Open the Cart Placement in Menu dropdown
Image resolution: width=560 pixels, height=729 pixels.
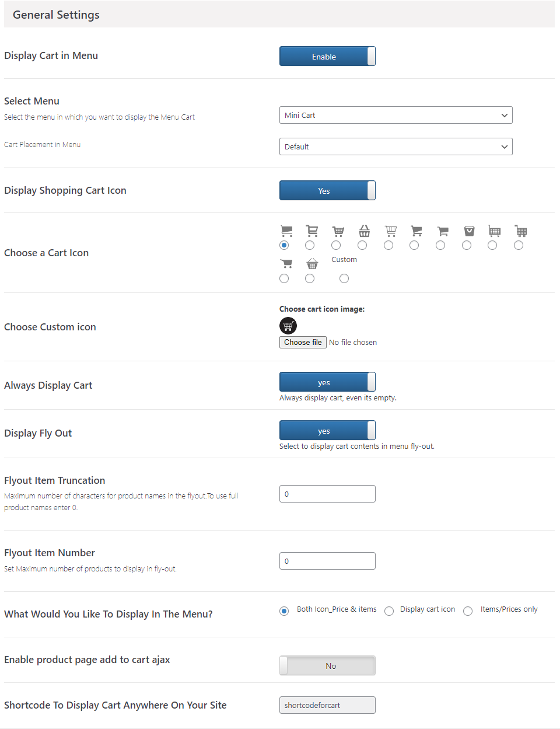(395, 147)
